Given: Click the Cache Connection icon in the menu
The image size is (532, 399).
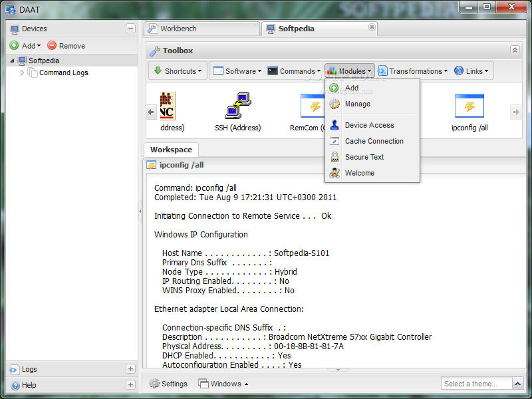Looking at the screenshot, I should (x=334, y=141).
